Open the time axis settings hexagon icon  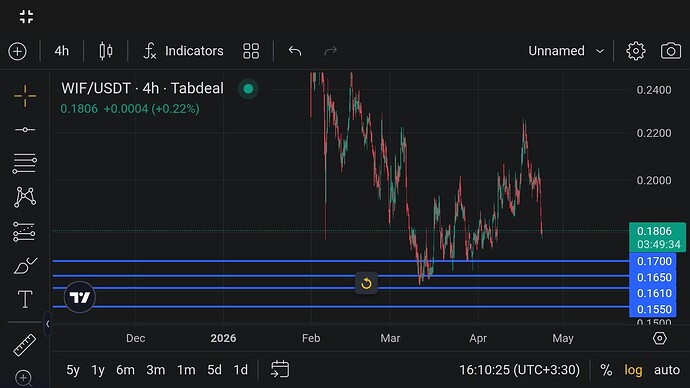[660, 338]
